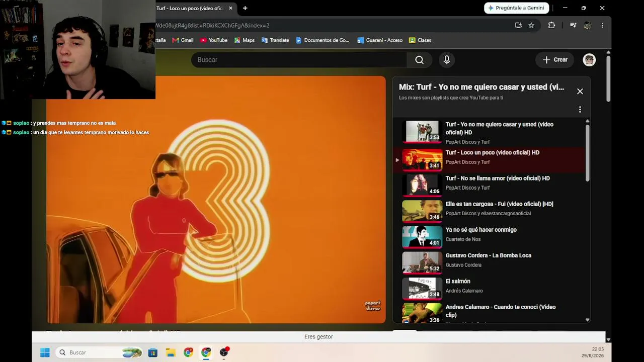Click the Chrome address bar URL

(212, 25)
